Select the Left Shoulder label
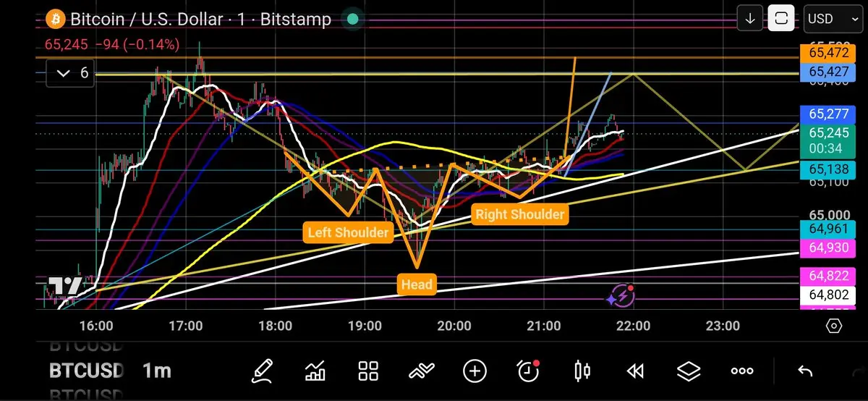868x401 pixels. click(x=348, y=232)
